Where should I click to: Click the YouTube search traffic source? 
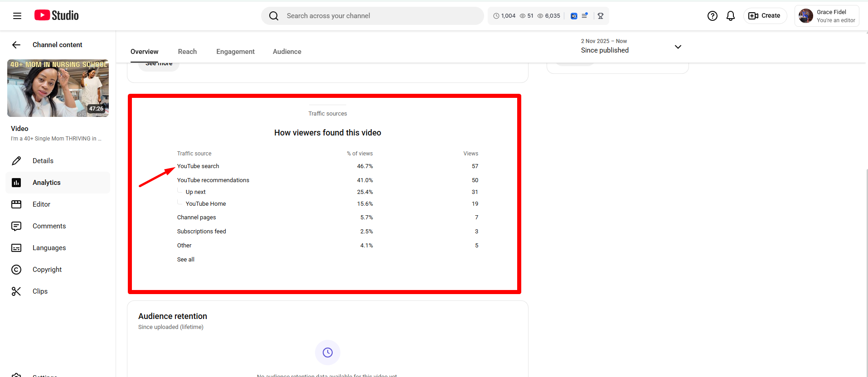(x=198, y=166)
